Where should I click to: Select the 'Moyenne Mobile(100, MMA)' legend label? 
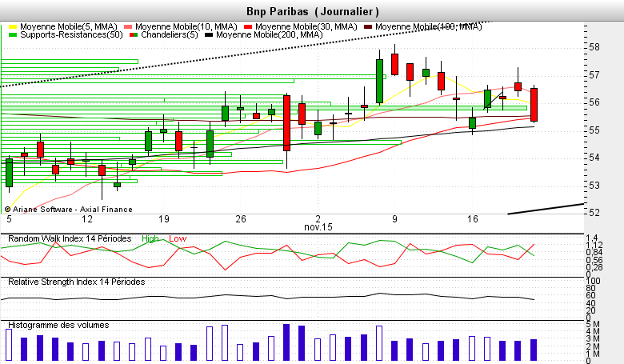click(x=428, y=26)
